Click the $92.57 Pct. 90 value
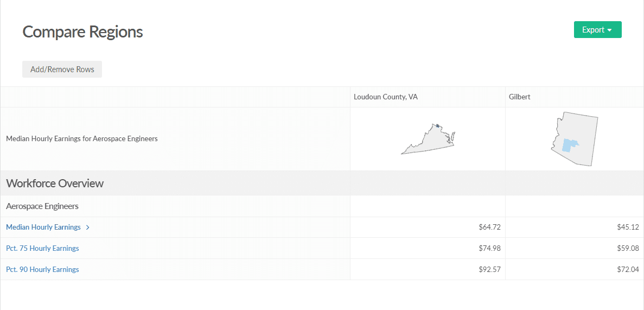Image resolution: width=644 pixels, height=310 pixels. [489, 270]
